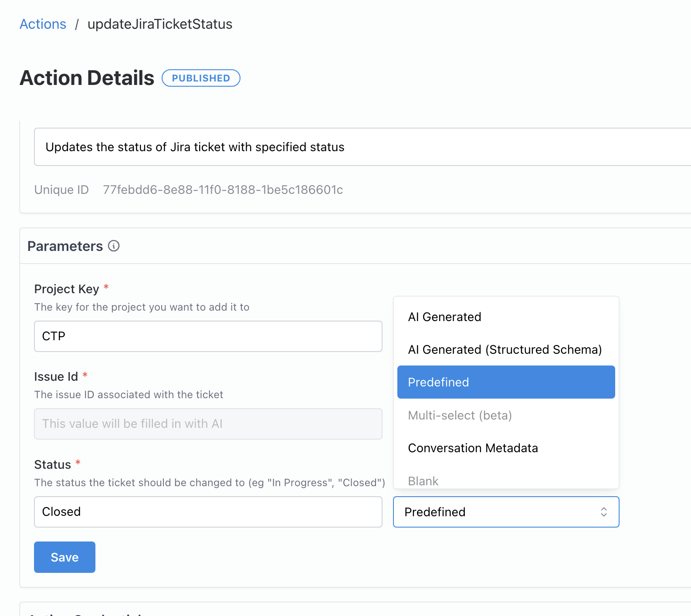Click the Parameters section title
This screenshot has height=616, width=691.
coord(65,246)
